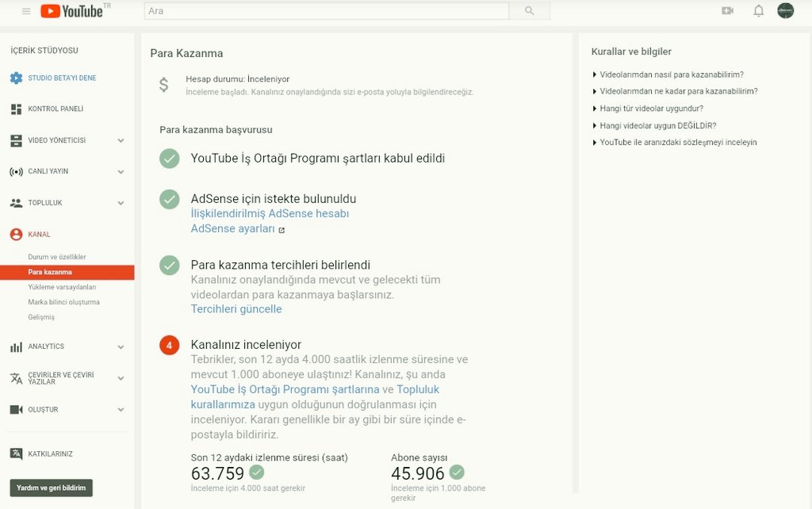Click Tercihleri güncelle link

(236, 309)
